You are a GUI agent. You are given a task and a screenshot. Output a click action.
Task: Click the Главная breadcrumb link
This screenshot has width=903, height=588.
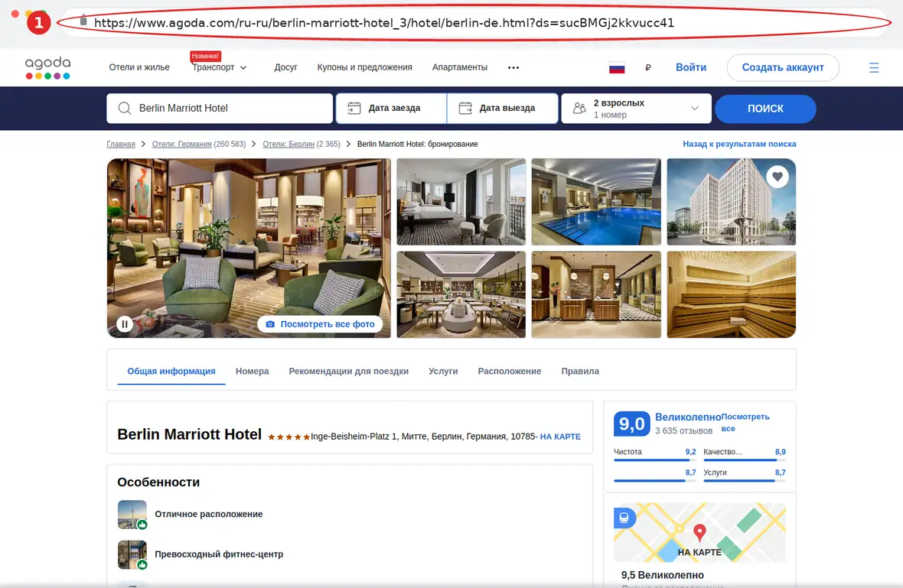(x=120, y=144)
